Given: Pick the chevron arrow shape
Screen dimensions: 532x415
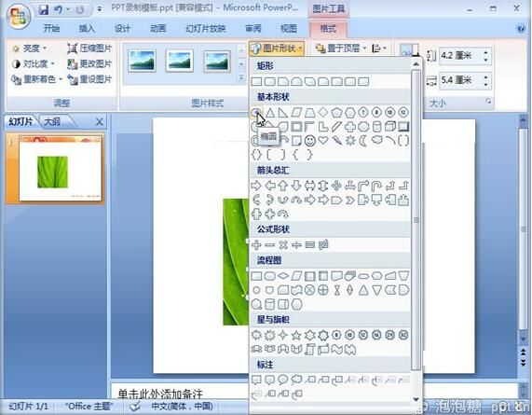Looking at the screenshot, I should point(349,200).
